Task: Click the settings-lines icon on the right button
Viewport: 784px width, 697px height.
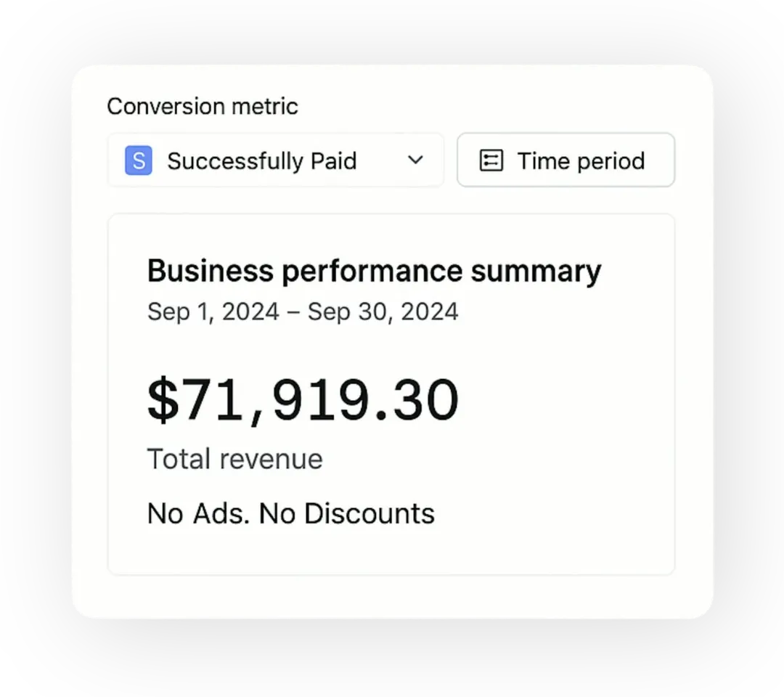Action: click(491, 160)
